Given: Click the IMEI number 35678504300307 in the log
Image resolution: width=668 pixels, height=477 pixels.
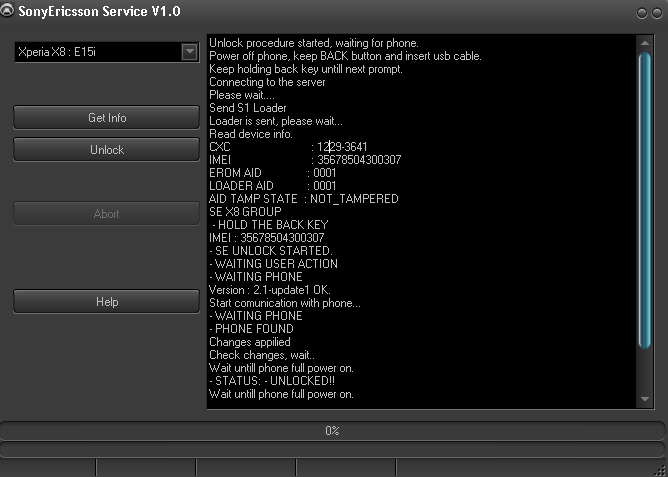Looking at the screenshot, I should [x=358, y=160].
